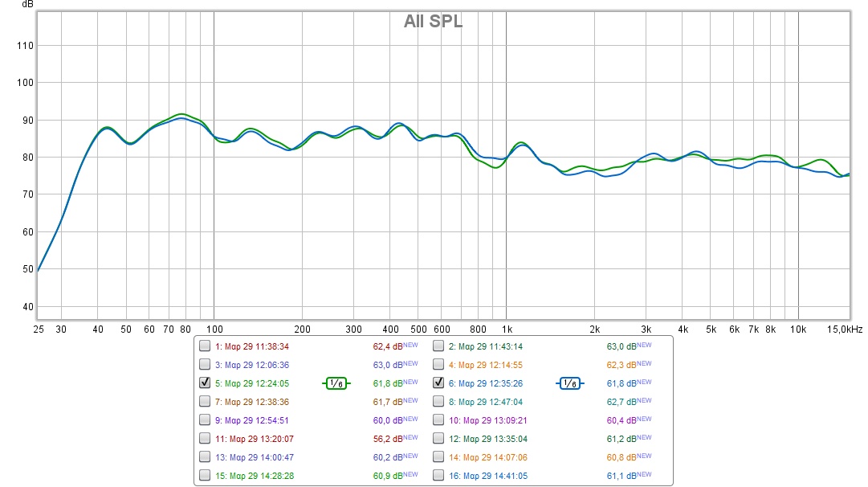Show measurement 2 trace via its checkbox
This screenshot has width=868, height=487.
coord(438,346)
